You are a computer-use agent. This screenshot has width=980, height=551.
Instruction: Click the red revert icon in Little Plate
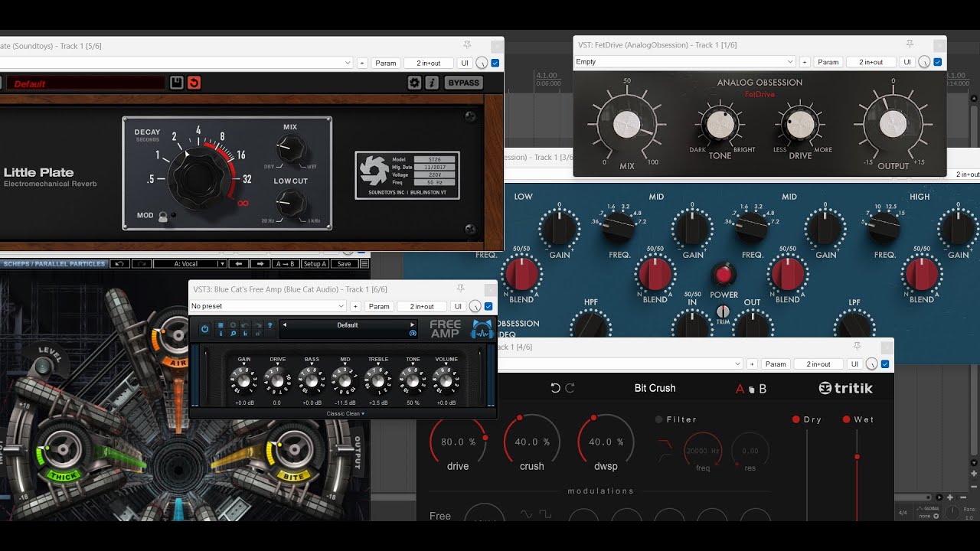[194, 83]
